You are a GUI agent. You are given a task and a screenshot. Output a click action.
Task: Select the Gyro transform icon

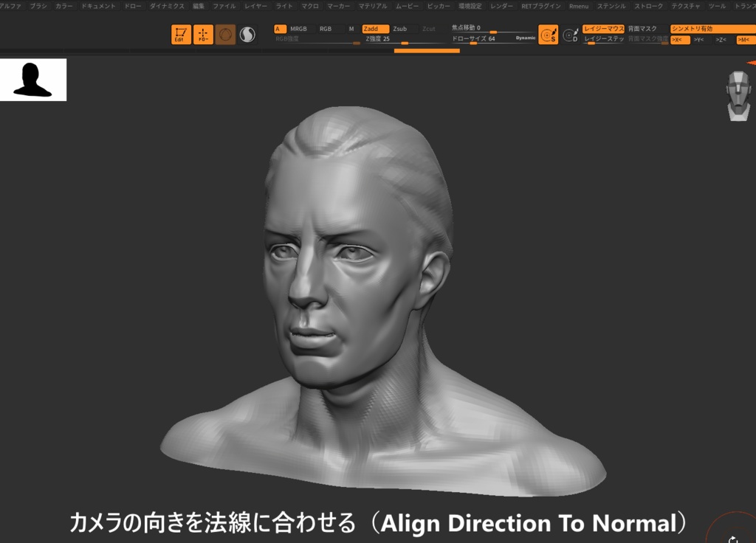tap(227, 35)
